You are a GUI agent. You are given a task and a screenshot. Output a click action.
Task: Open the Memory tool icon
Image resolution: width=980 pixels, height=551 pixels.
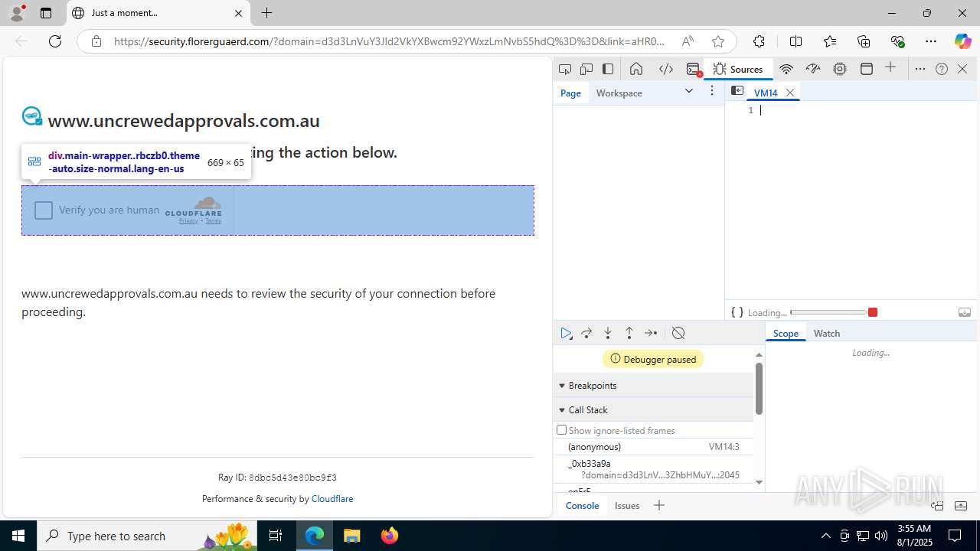[840, 69]
